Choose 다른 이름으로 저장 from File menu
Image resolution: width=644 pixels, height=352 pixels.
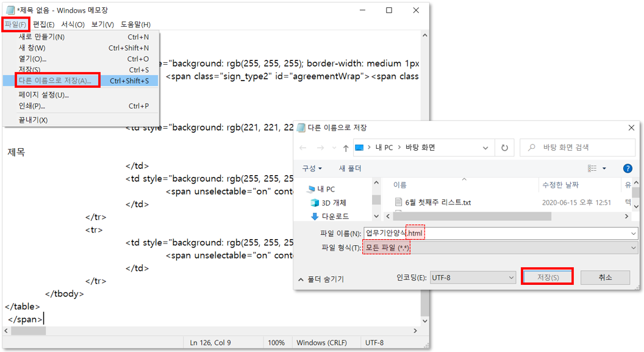pos(55,81)
